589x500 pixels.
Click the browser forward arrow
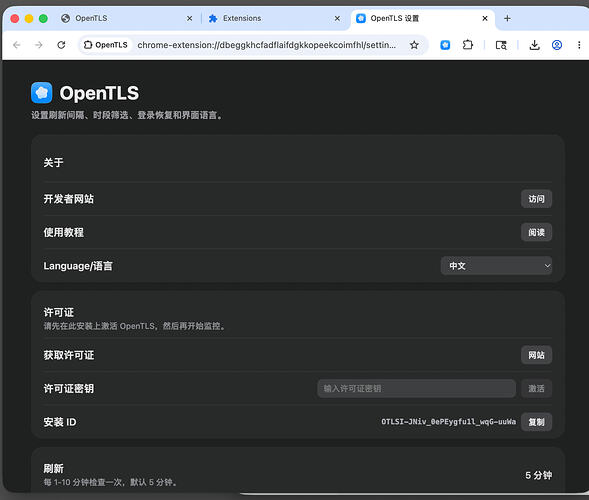pos(39,45)
